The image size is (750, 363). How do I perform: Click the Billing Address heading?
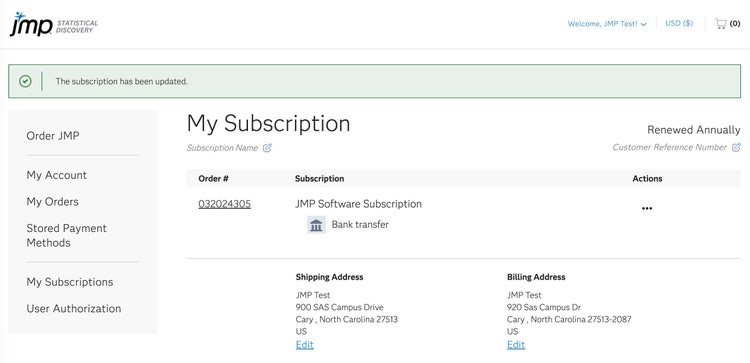(536, 277)
